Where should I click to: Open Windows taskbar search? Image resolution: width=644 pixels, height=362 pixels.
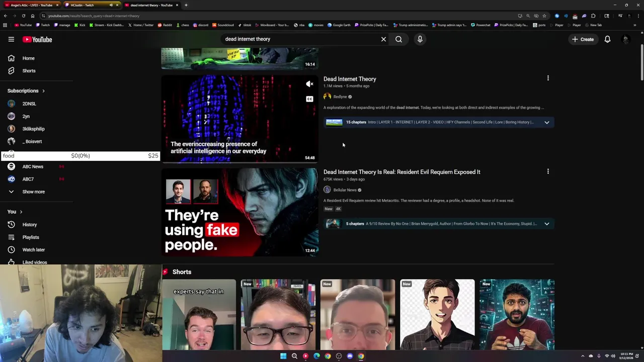pos(294,356)
